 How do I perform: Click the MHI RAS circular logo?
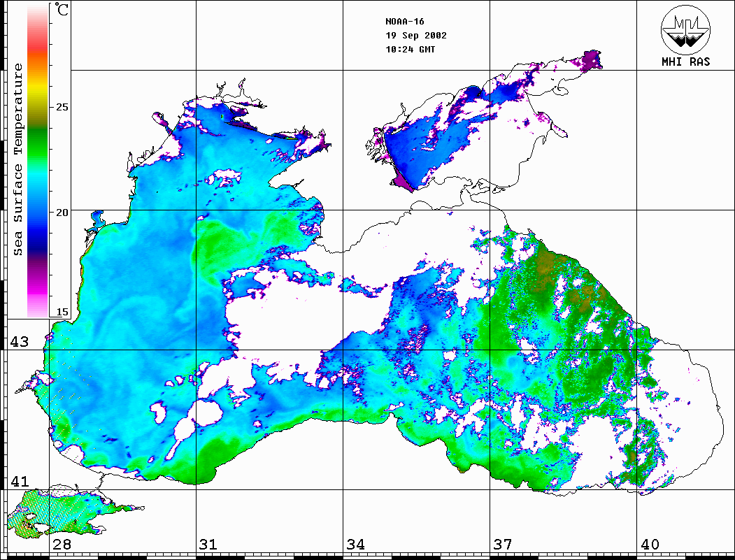[x=685, y=29]
